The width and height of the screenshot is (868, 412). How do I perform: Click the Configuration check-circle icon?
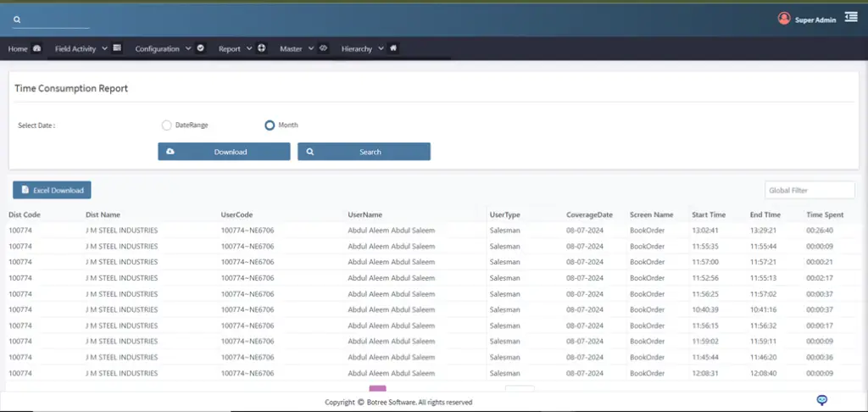tap(200, 48)
